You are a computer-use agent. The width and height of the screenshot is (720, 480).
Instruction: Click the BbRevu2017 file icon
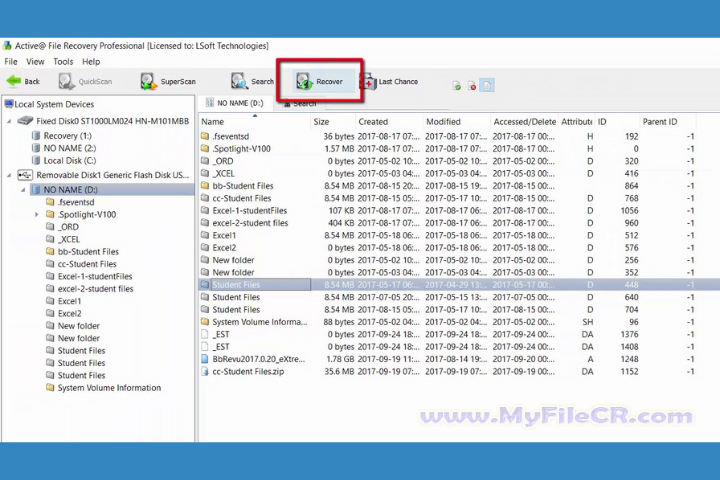[x=205, y=359]
